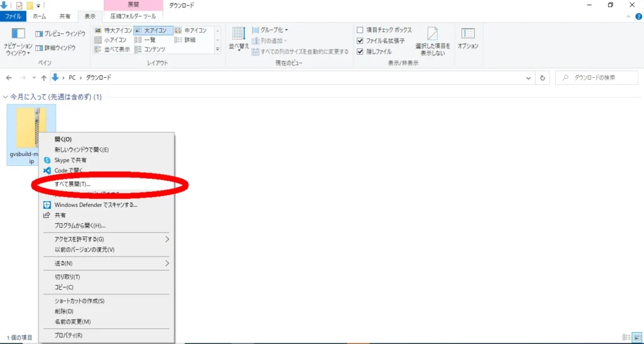Click the new folder quick access icon
Viewport: 644px width, 344px height.
pos(29,6)
